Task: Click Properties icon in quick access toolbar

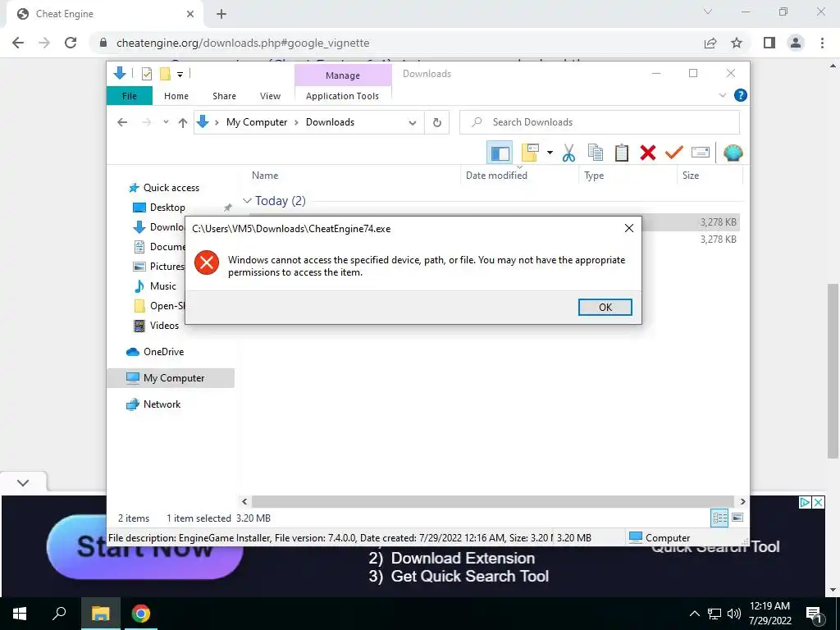Action: [x=146, y=74]
